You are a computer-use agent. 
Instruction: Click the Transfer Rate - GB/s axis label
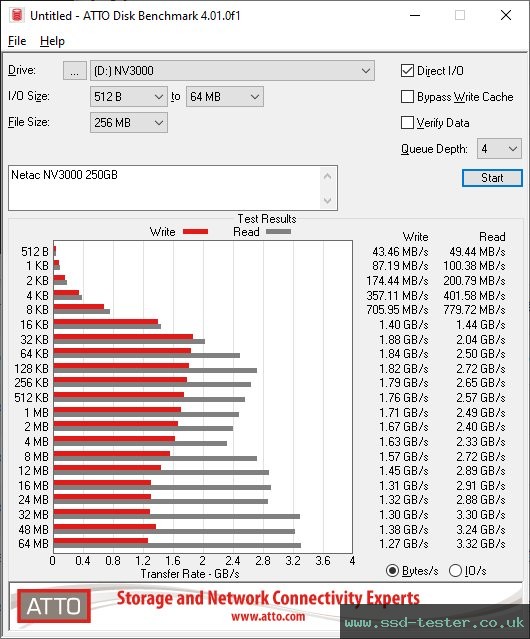point(190,574)
